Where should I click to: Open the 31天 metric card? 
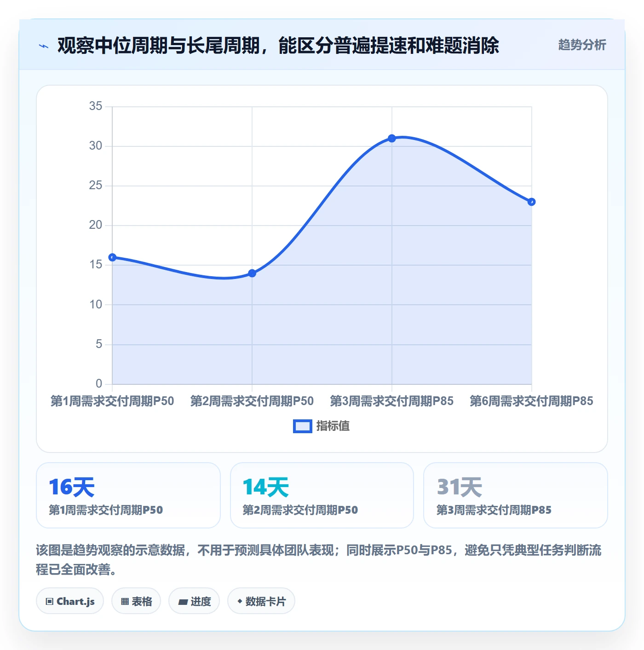tap(516, 495)
